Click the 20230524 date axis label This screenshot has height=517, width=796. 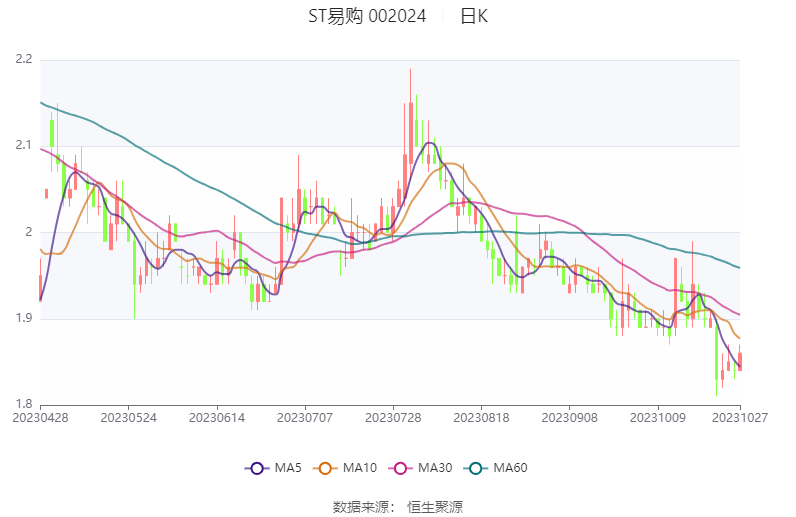pyautogui.click(x=128, y=417)
